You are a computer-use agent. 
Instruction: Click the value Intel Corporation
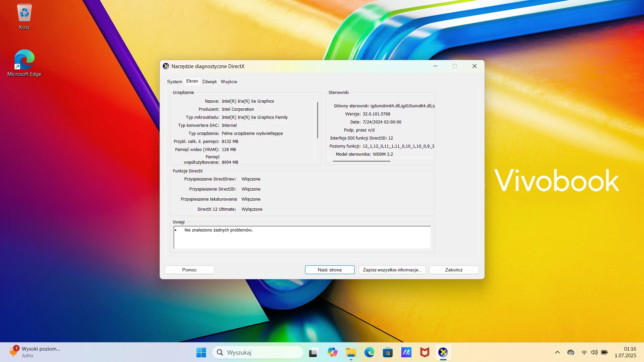[238, 109]
